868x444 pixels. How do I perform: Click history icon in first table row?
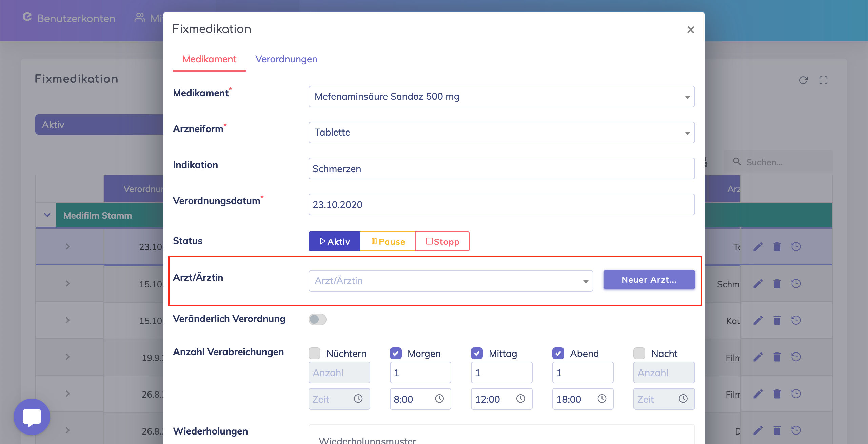(x=796, y=247)
